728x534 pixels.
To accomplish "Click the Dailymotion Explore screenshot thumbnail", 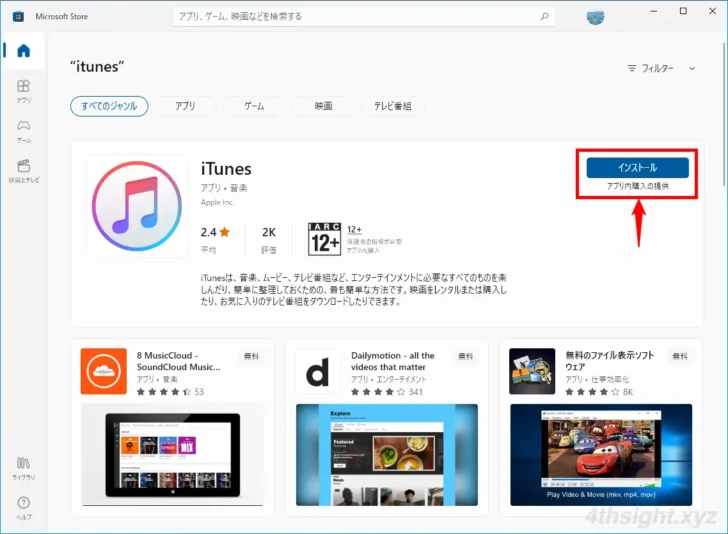I will 387,455.
